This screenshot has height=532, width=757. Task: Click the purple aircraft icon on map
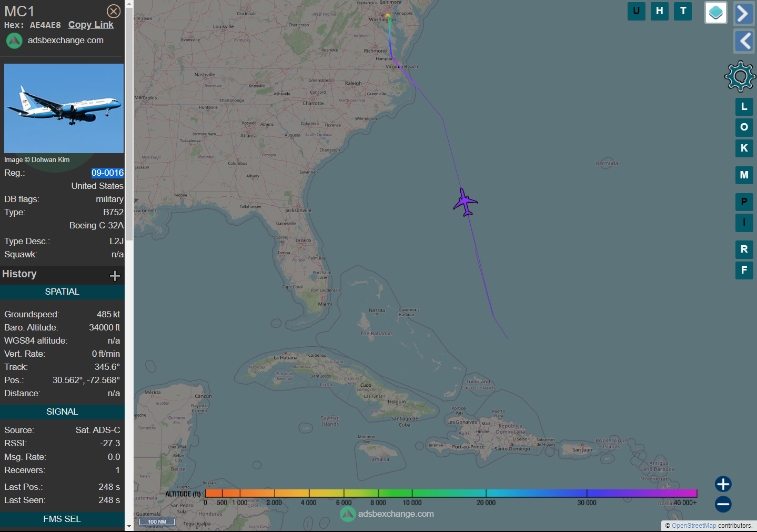point(465,202)
